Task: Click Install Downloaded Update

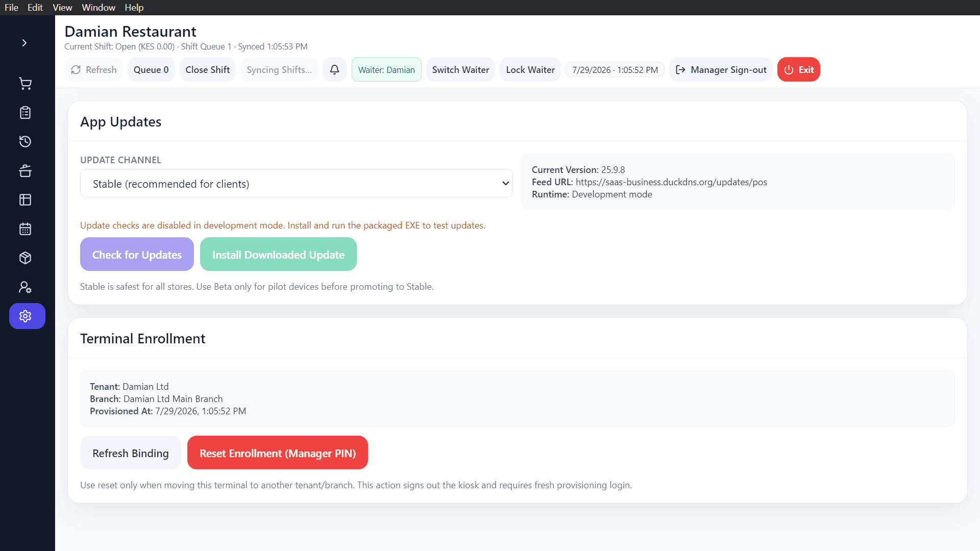Action: pos(278,254)
